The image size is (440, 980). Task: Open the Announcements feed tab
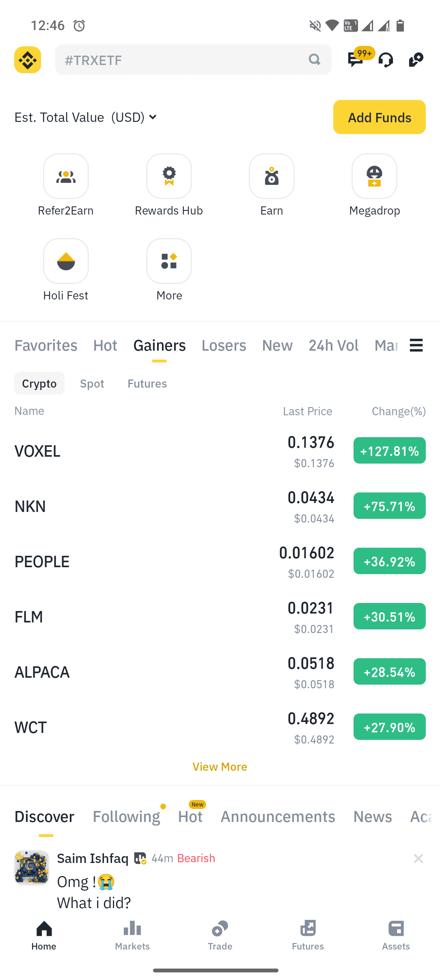278,817
